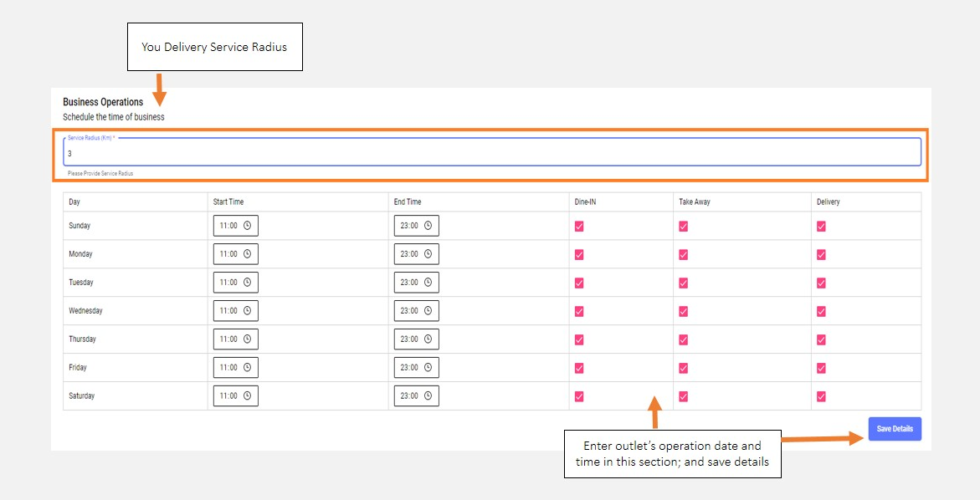980x500 pixels.
Task: Uncheck Dine-IN for Sunday
Action: pos(579,227)
